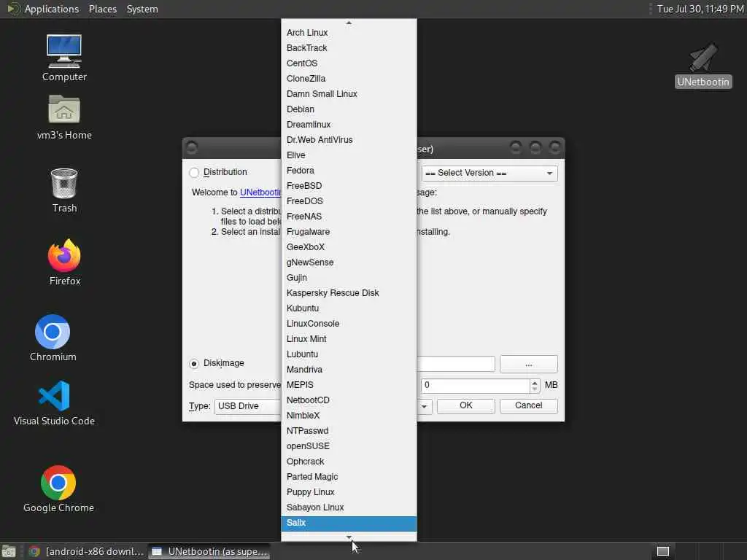Choose Sabayon Linux from the list
This screenshot has height=560, width=747.
pyautogui.click(x=349, y=507)
